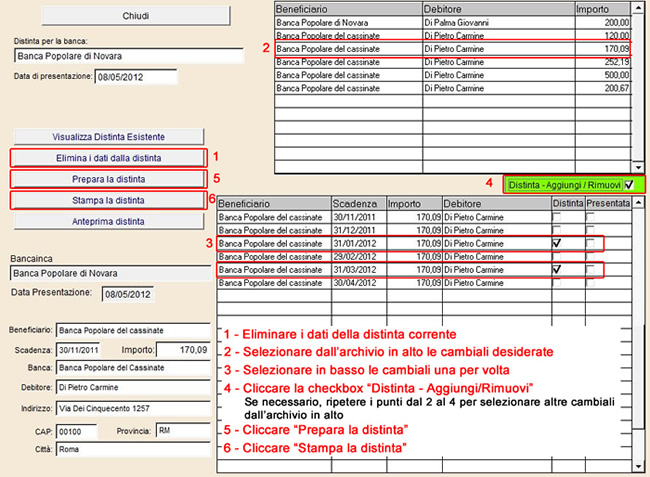Screen dimensions: 650x477
Task: Select bottom row with scadenza 31/12/2011
Action: pyautogui.click(x=424, y=230)
